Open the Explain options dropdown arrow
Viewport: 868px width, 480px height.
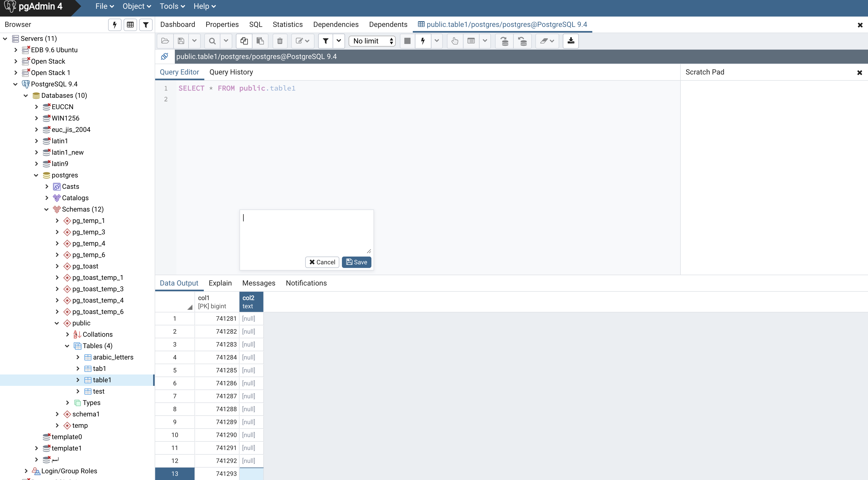coord(485,41)
